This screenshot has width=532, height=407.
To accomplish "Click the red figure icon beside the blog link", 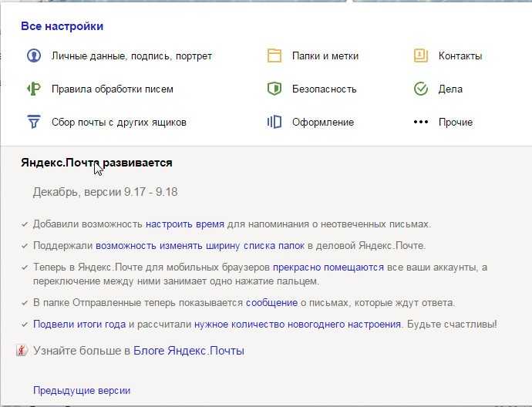I will click(22, 351).
